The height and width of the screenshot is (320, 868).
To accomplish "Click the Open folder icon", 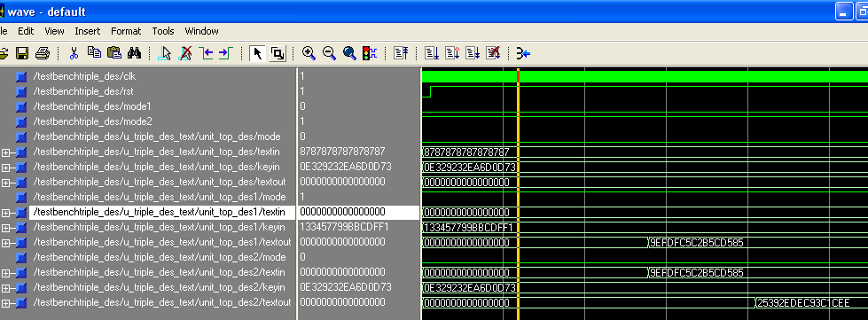I will click(4, 53).
